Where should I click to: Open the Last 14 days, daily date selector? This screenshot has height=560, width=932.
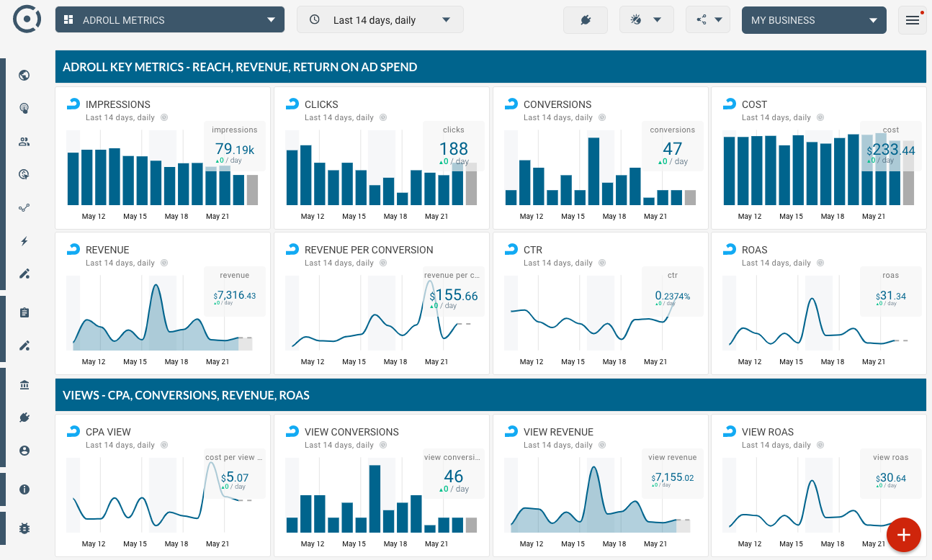[x=380, y=20]
